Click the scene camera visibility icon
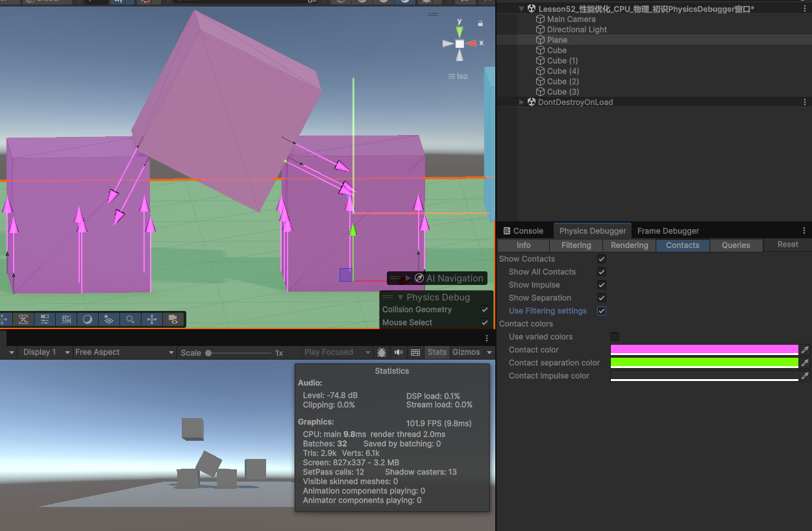 click(x=173, y=319)
